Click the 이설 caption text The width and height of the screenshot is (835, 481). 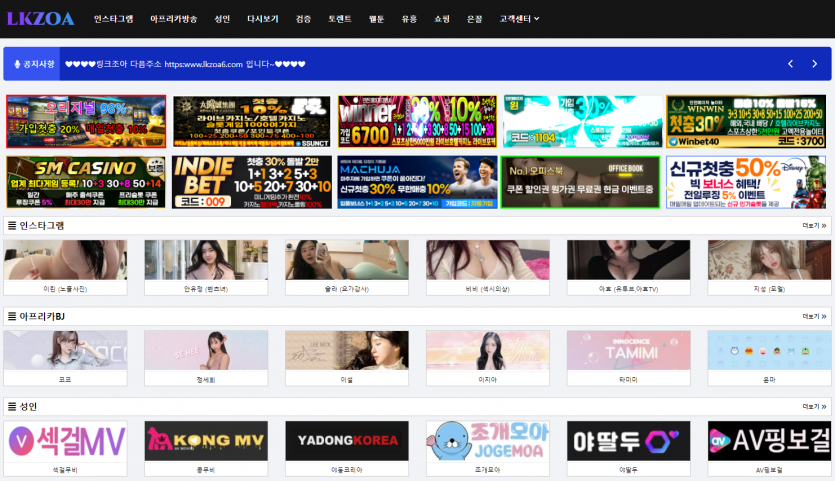click(x=347, y=379)
